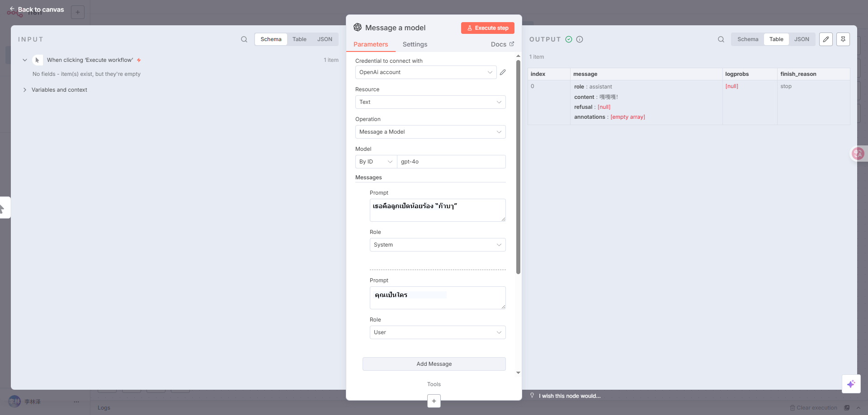This screenshot has height=415, width=868.
Task: Open the AI assistant sparkle button
Action: coord(851,384)
